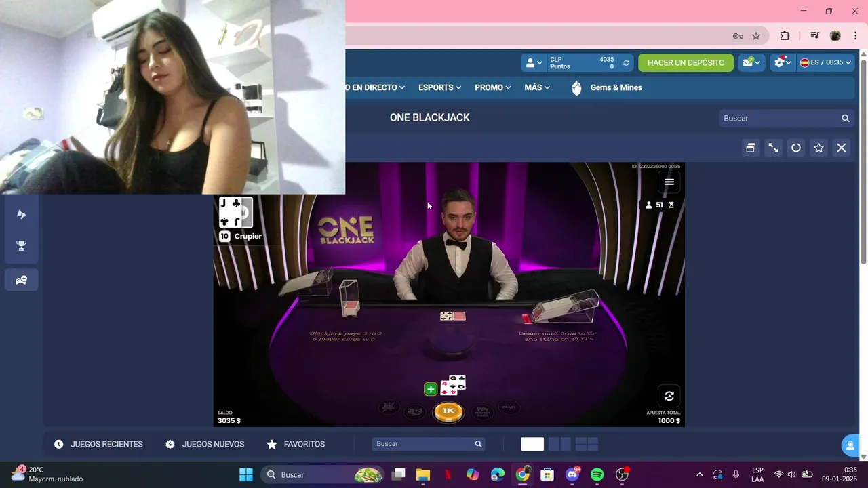The height and width of the screenshot is (488, 868).
Task: Place the Crazy side bet
Action: click(509, 407)
